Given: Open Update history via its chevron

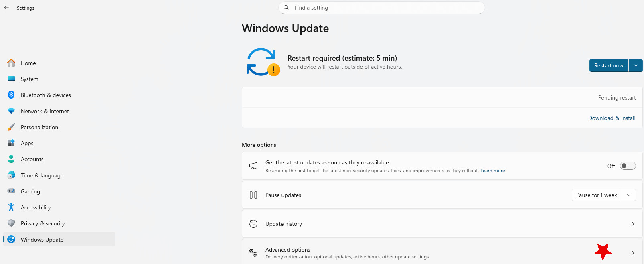Looking at the screenshot, I should pos(633,224).
